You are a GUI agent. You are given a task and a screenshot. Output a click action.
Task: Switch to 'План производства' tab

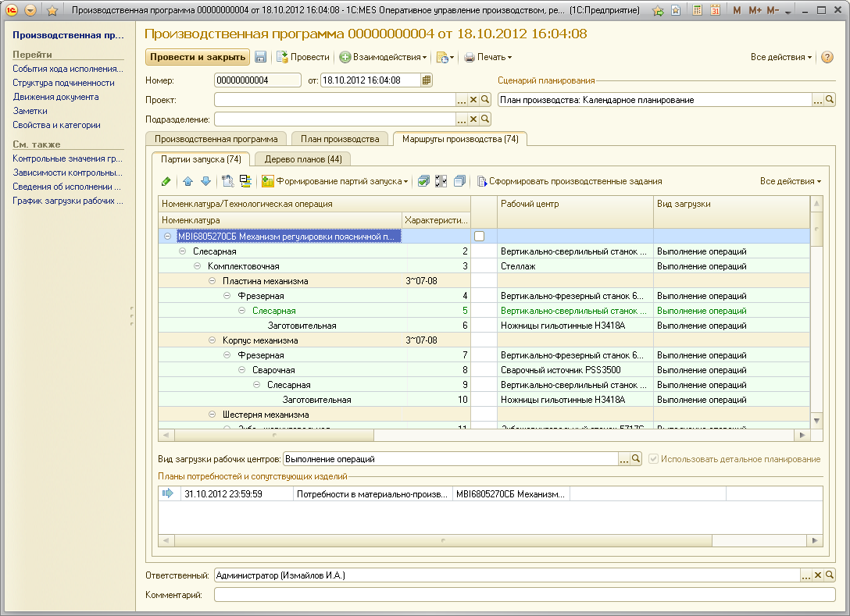pyautogui.click(x=340, y=139)
